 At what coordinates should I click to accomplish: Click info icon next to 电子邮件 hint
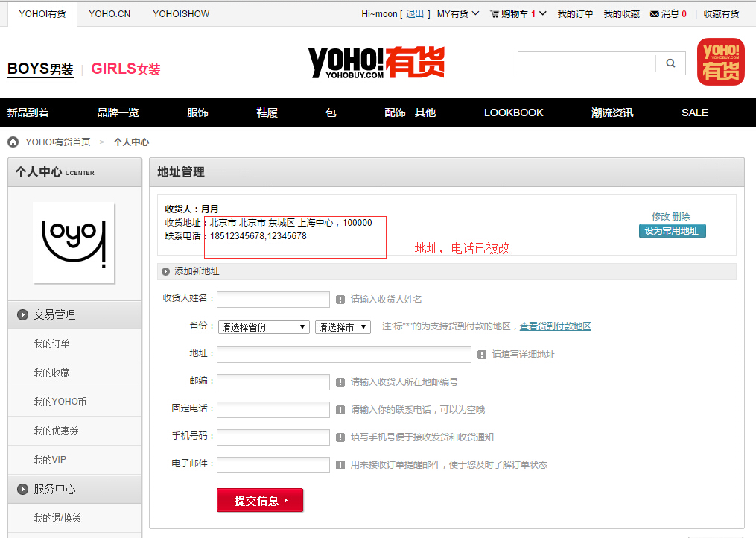340,465
